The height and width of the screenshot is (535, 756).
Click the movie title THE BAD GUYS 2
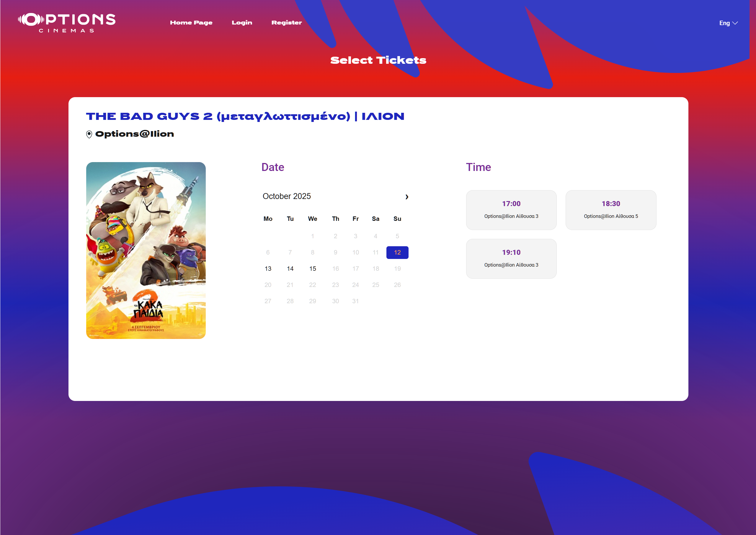245,116
